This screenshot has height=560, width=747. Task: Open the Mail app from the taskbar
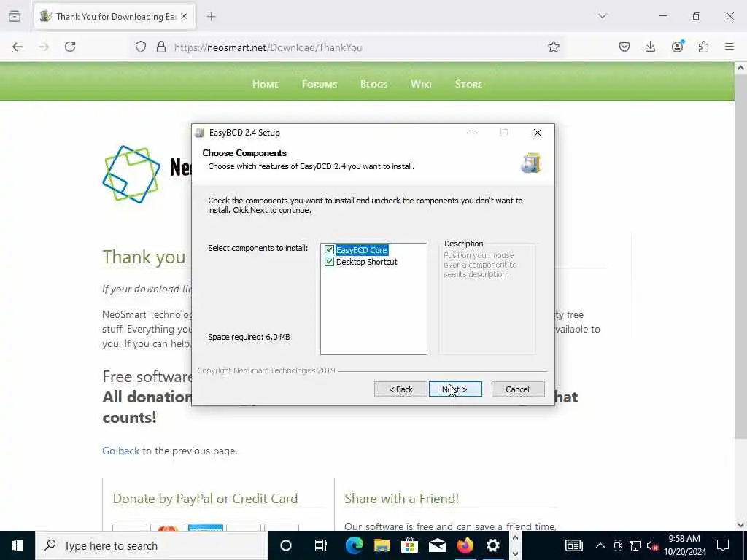(438, 545)
